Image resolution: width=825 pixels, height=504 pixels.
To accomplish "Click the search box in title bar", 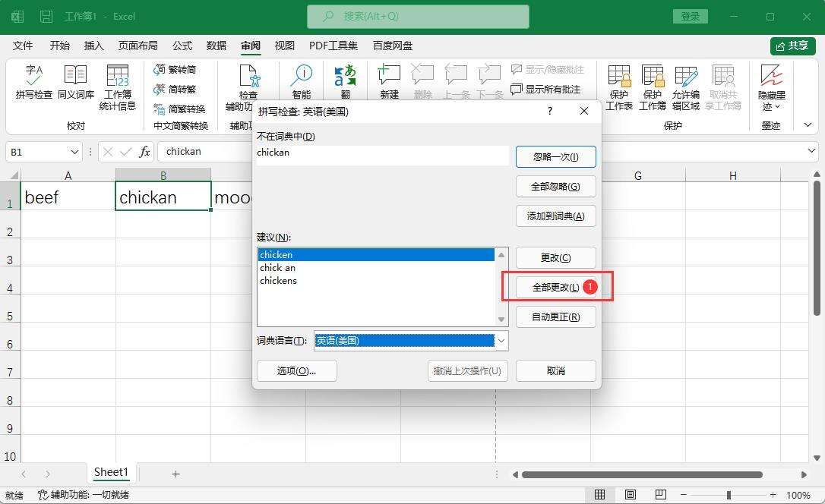I will coord(419,16).
